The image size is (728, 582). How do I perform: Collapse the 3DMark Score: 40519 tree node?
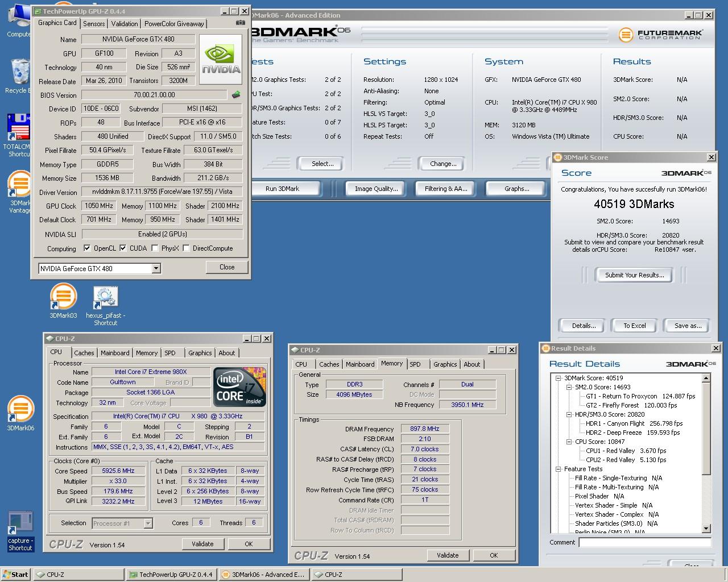558,378
